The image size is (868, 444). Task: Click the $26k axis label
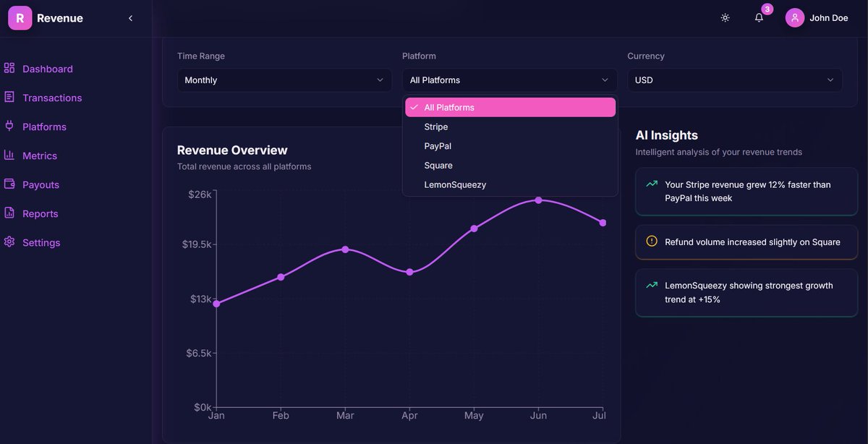coord(199,195)
